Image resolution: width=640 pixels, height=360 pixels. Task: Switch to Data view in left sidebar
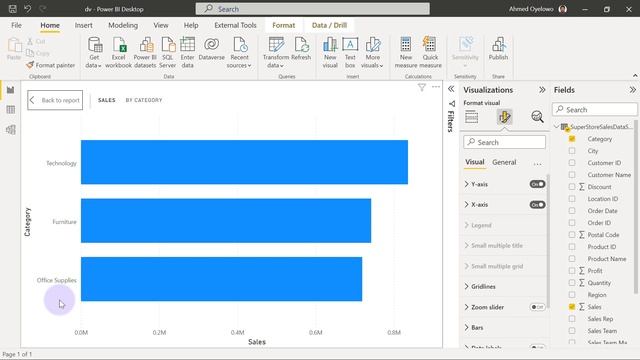pos(11,109)
